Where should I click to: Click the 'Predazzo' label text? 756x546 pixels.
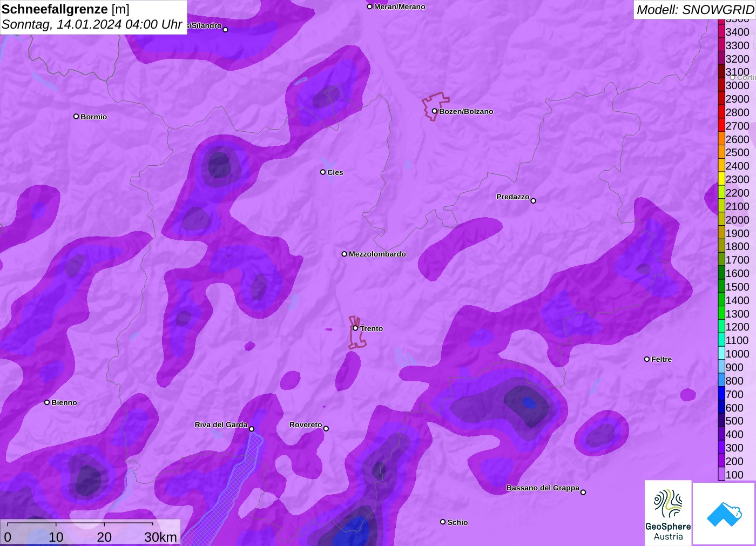click(x=512, y=197)
